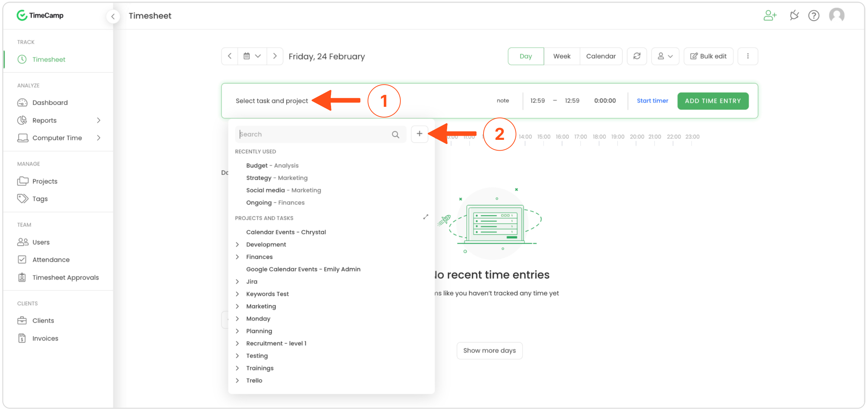Open the help question mark icon
The height and width of the screenshot is (411, 868).
pos(813,16)
